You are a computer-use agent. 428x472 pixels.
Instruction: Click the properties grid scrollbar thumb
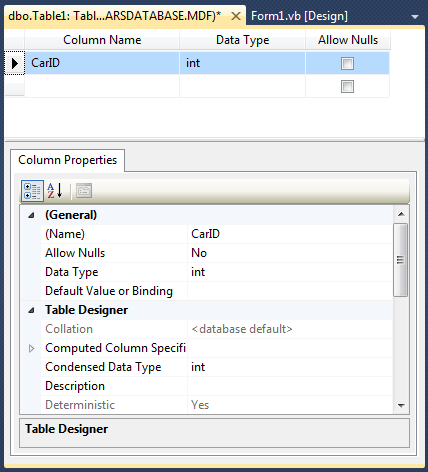pos(400,260)
